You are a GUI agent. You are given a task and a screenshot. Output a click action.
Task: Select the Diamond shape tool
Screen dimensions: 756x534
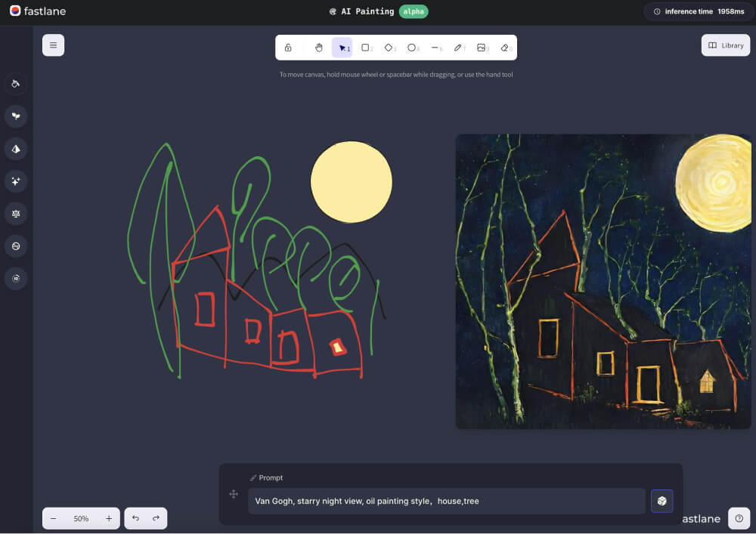pyautogui.click(x=389, y=48)
